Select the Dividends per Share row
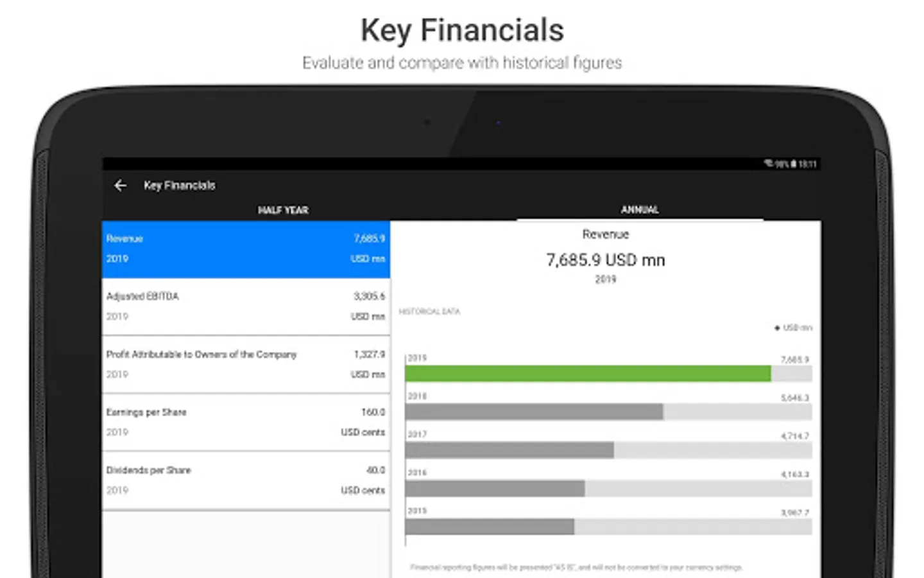This screenshot has width=924, height=578. coord(246,480)
